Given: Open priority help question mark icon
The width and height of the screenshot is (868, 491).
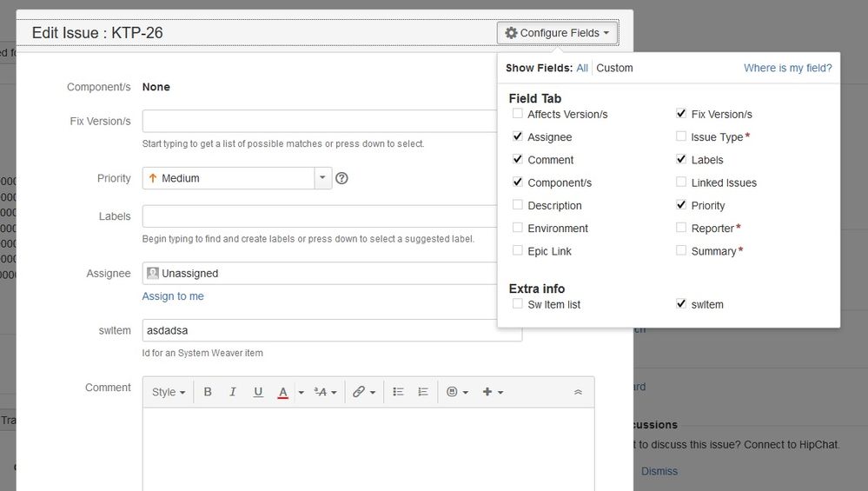Looking at the screenshot, I should (342, 178).
